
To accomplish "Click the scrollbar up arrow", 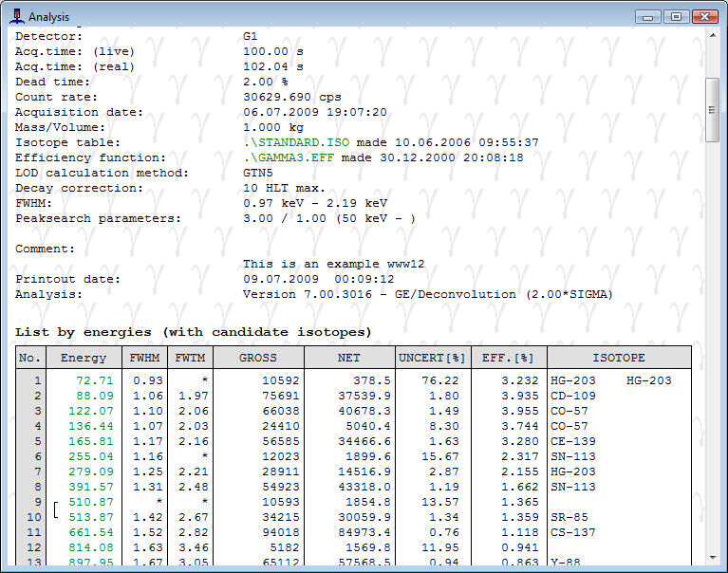I will pos(713,38).
